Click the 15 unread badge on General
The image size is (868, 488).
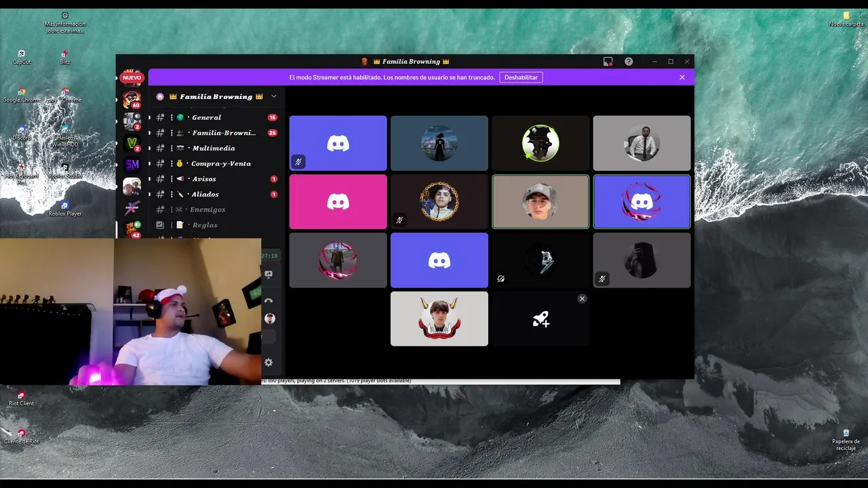point(273,117)
